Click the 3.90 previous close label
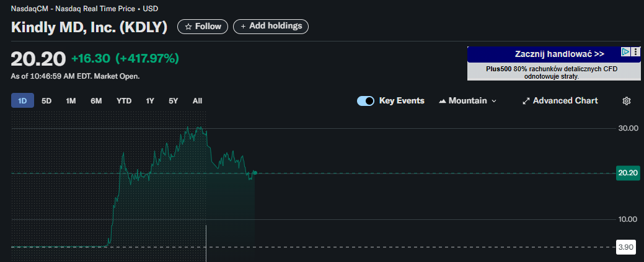The width and height of the screenshot is (644, 262). (x=626, y=247)
